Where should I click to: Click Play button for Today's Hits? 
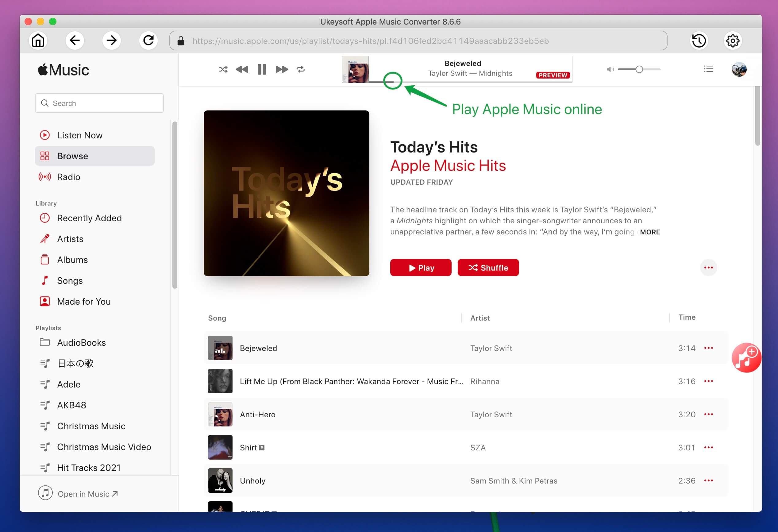[x=421, y=268]
